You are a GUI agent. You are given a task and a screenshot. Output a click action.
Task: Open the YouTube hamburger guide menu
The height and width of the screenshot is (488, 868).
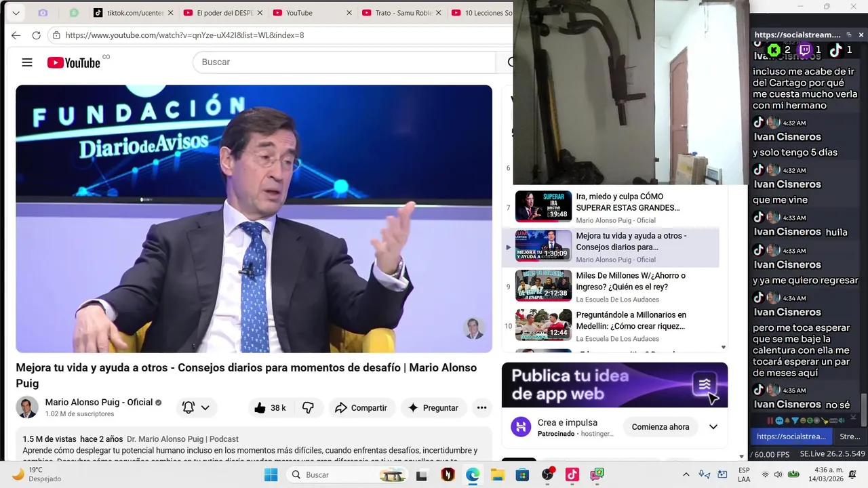[27, 62]
